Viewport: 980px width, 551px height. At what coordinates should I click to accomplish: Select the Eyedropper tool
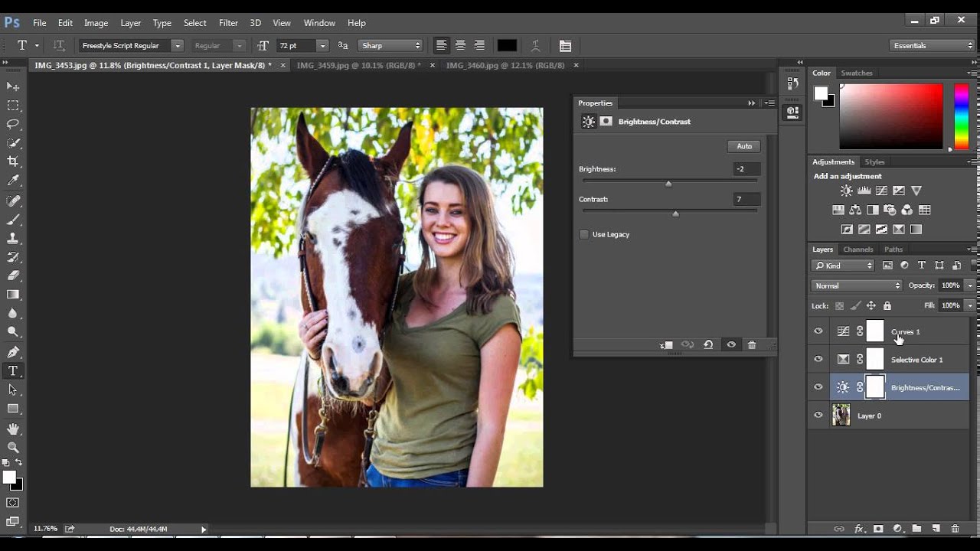[13, 181]
